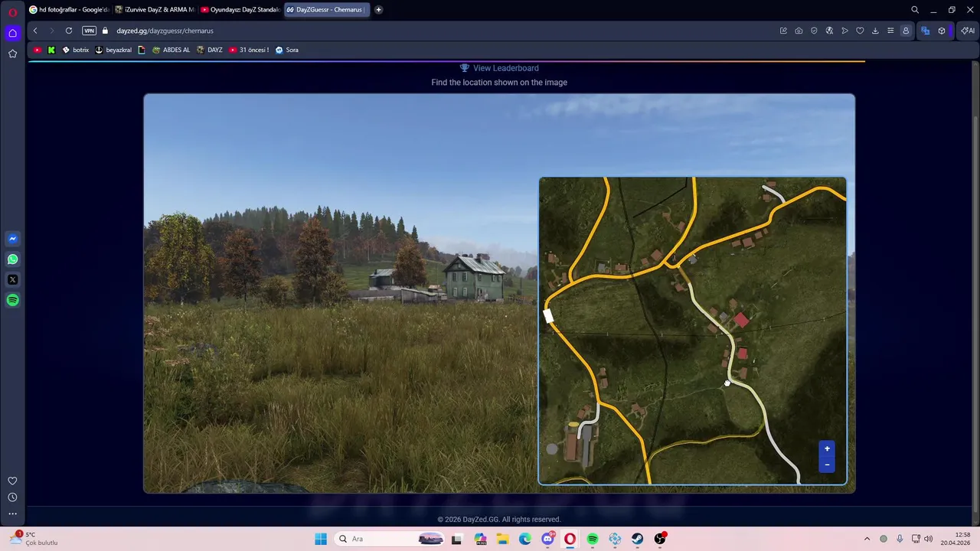Viewport: 980px width, 551px height.
Task: Open Spotify from the taskbar
Action: pos(593,539)
